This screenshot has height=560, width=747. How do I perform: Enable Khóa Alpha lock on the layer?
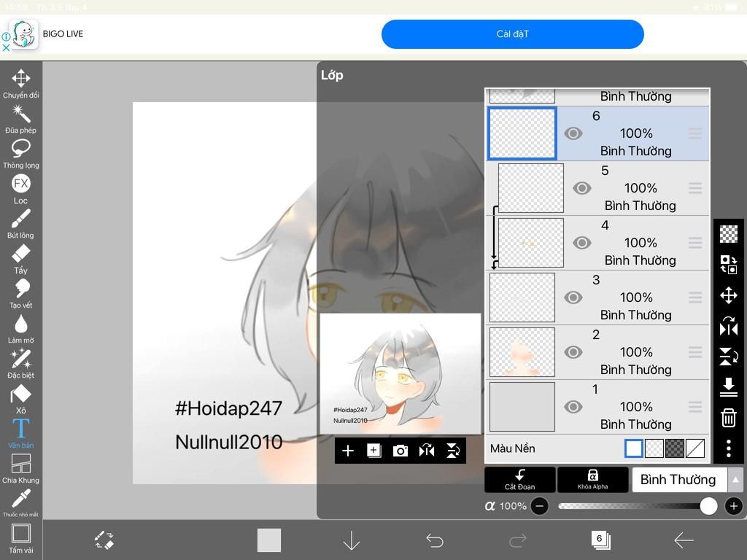pyautogui.click(x=593, y=480)
